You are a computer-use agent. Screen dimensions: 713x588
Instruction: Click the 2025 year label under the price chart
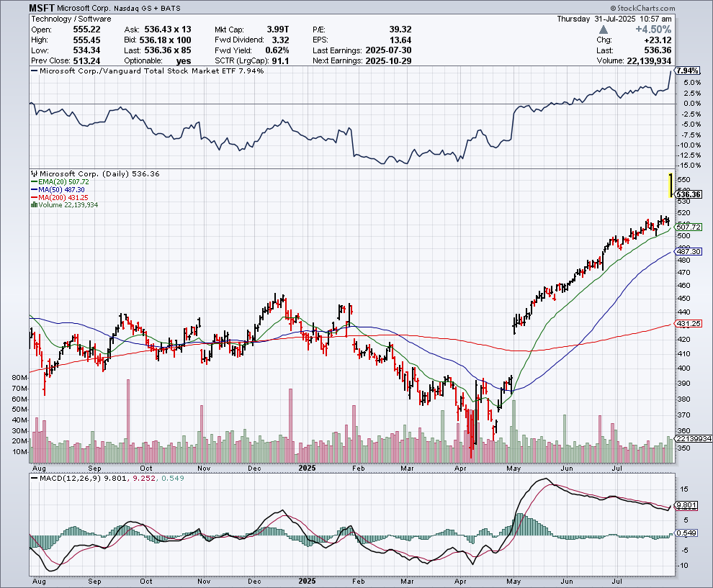pos(307,468)
